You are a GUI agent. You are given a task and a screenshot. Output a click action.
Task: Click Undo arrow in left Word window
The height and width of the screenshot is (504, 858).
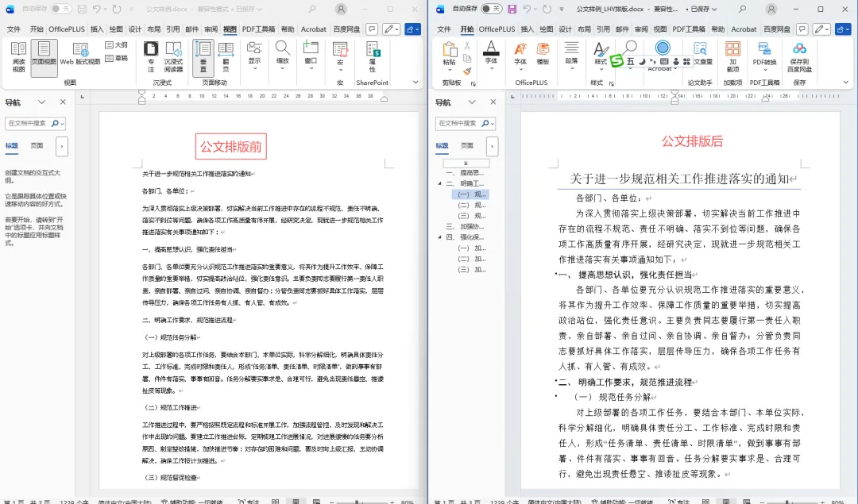coord(96,9)
